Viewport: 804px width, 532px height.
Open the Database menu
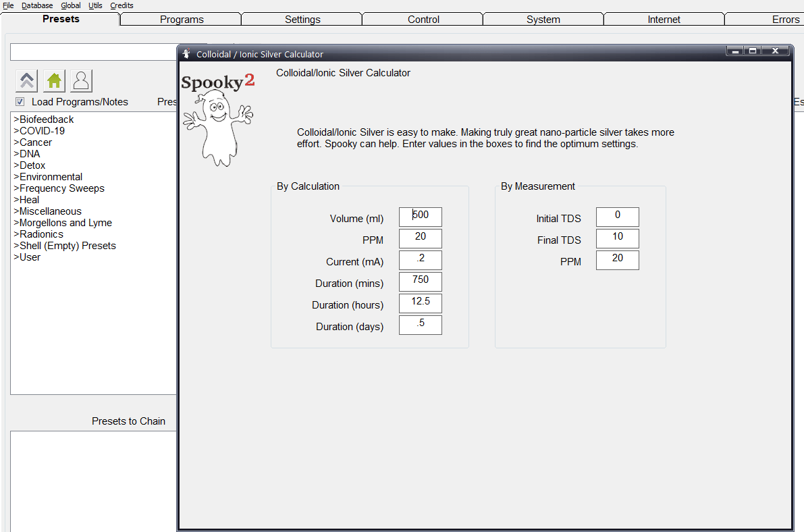point(37,5)
